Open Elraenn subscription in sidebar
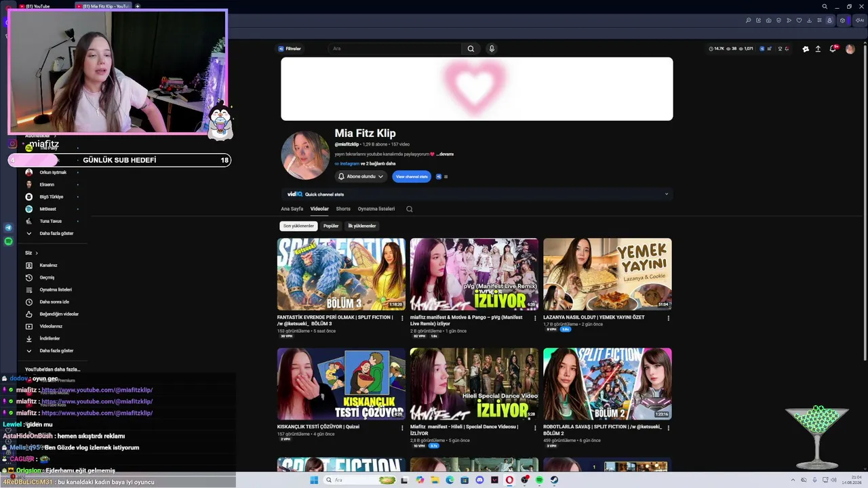Image resolution: width=868 pixels, height=488 pixels. pyautogui.click(x=47, y=184)
